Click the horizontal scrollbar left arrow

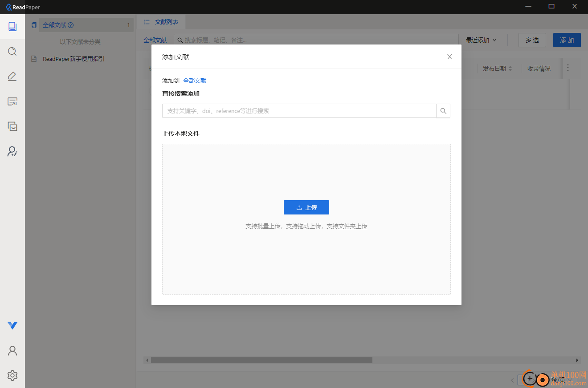[x=147, y=360]
